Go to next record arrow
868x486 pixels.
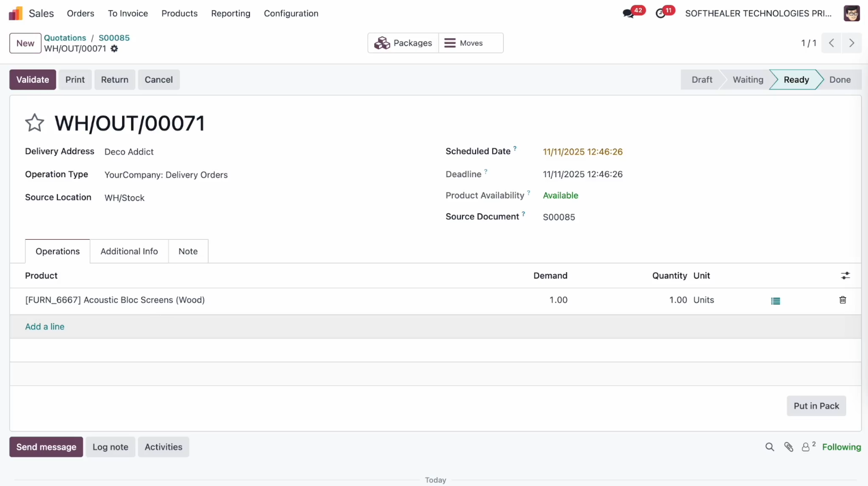(852, 44)
